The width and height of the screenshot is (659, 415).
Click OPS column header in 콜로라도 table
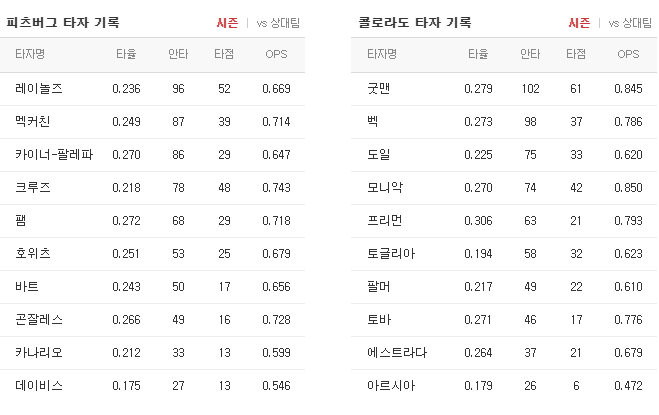pos(628,54)
